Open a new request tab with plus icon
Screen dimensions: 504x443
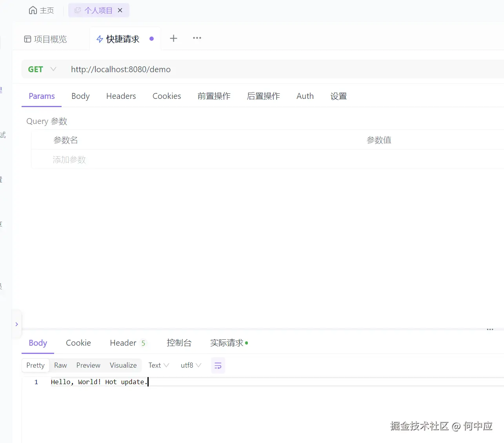tap(173, 38)
